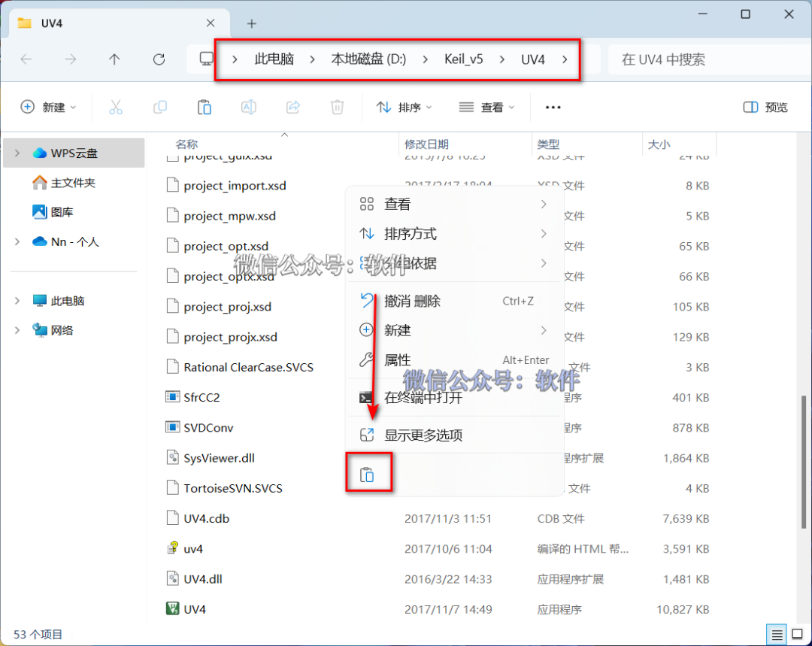
Task: Switch to details view in the status bar
Action: pyautogui.click(x=777, y=634)
